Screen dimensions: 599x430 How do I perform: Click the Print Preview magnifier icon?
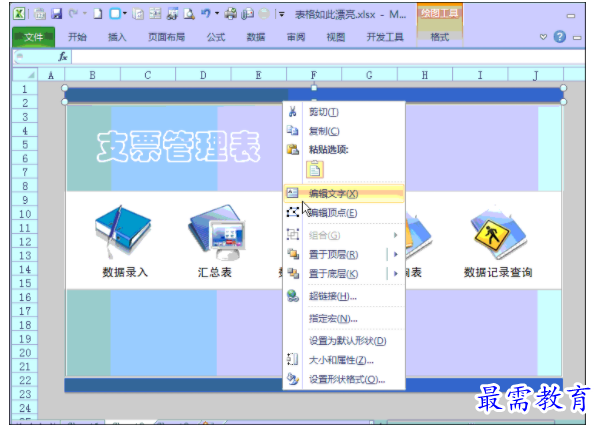click(x=189, y=14)
